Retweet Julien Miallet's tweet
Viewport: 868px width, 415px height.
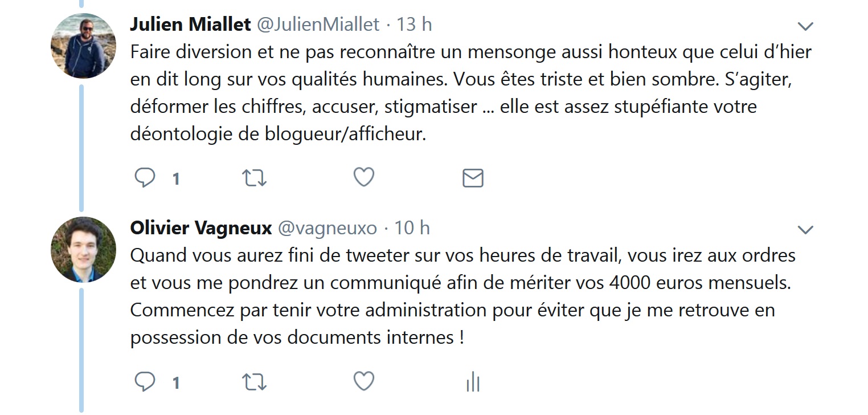click(x=254, y=178)
